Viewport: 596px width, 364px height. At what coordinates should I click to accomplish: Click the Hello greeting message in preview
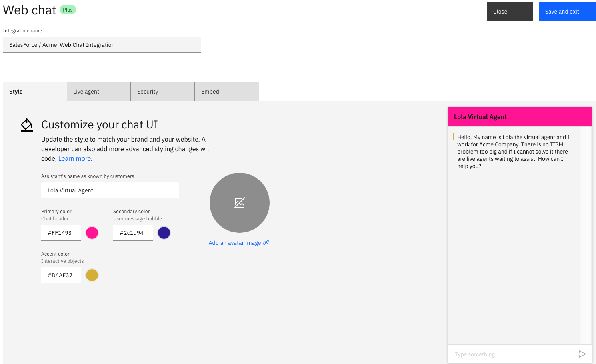[513, 152]
